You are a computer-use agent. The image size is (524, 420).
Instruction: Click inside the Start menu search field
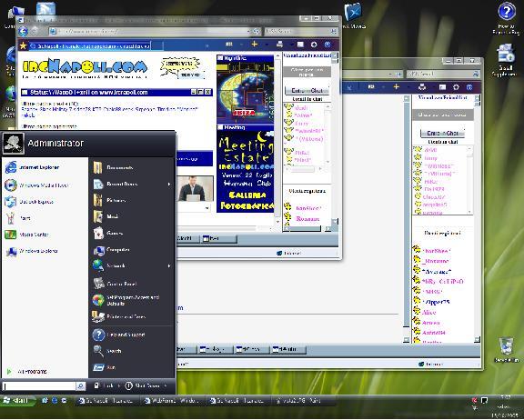39,386
